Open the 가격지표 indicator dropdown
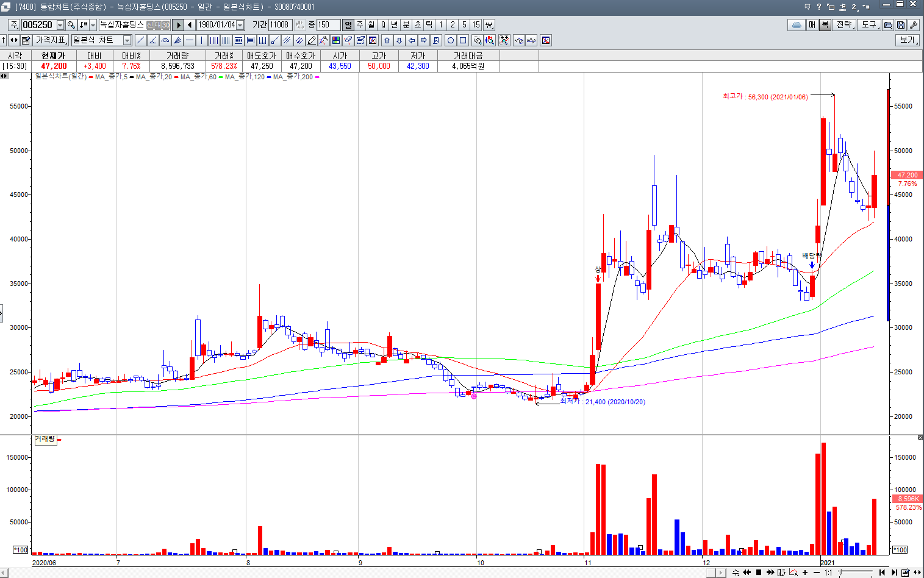The image size is (924, 578). coord(51,40)
